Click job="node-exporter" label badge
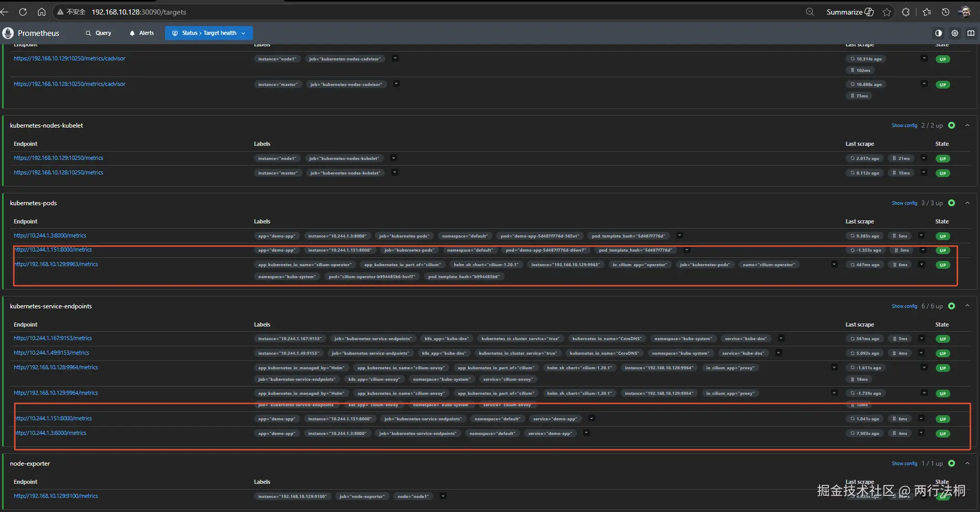Viewport: 980px width, 512px height. click(362, 496)
